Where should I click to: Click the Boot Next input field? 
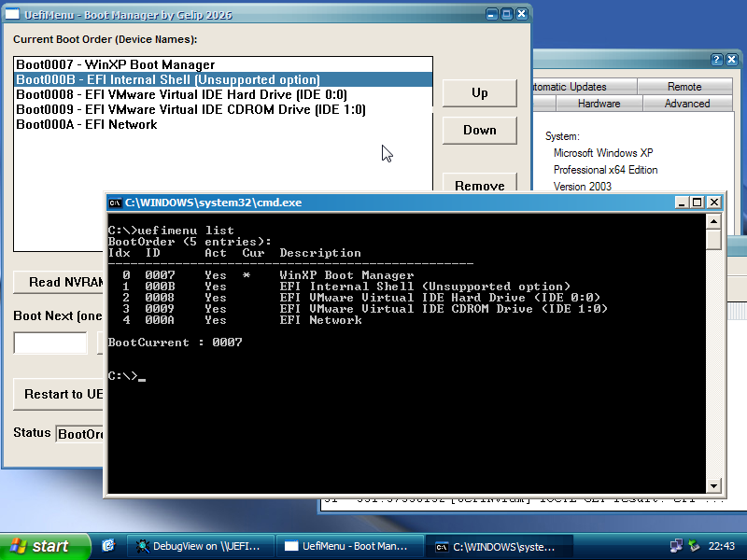pos(50,343)
